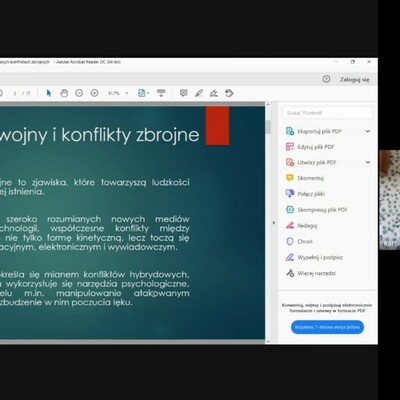The height and width of the screenshot is (400, 400).
Task: Open the sign document pen tool
Action: coord(214,93)
